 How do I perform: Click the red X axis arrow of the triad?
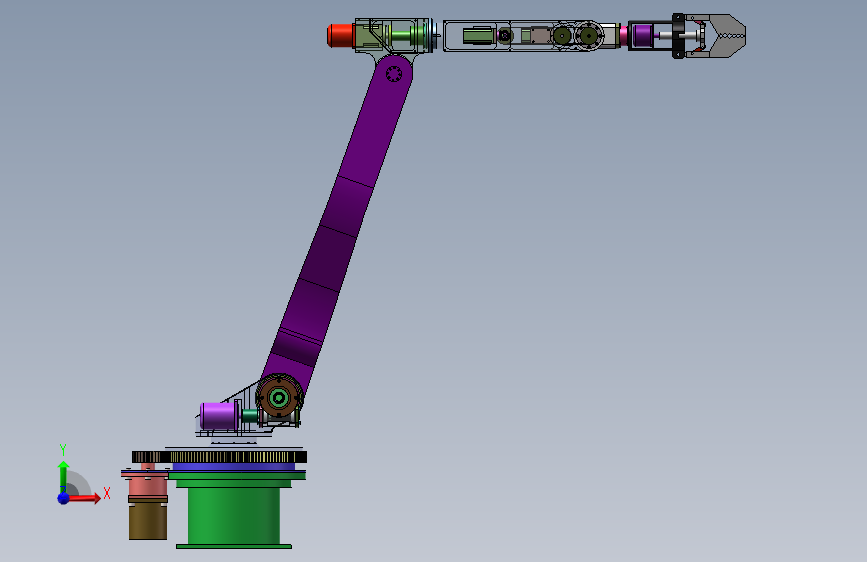84,498
